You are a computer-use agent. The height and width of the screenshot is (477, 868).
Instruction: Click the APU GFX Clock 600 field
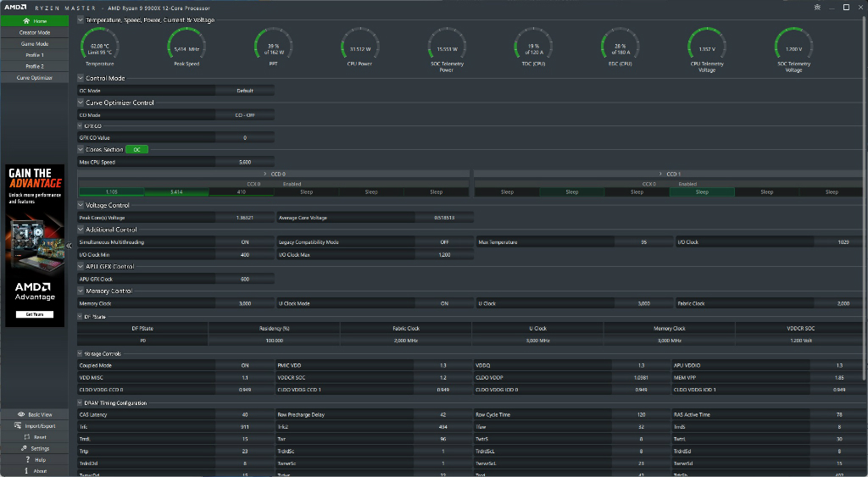point(245,280)
